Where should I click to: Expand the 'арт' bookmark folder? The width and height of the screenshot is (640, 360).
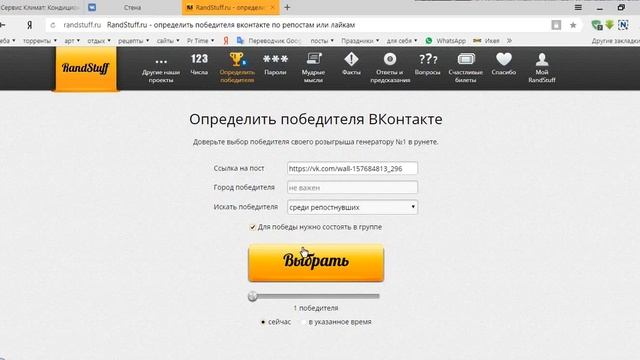tap(72, 41)
